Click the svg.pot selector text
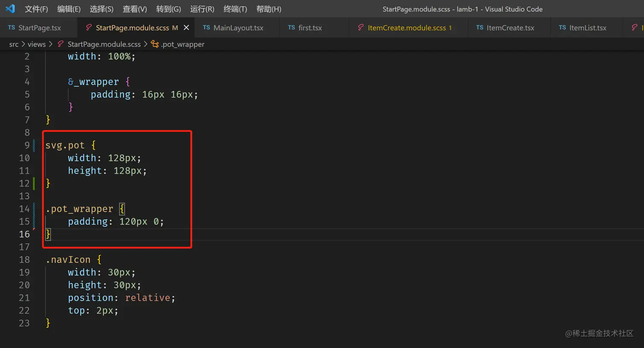 (x=65, y=145)
